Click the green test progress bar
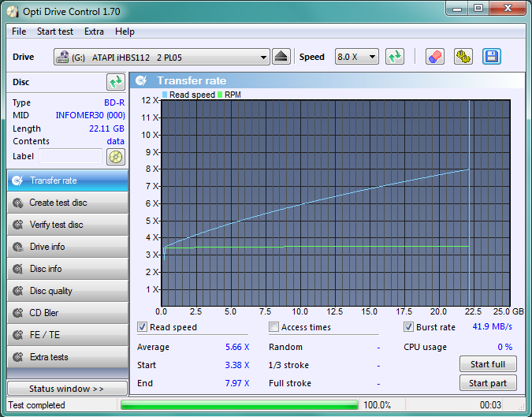This screenshot has width=532, height=417. [239, 405]
